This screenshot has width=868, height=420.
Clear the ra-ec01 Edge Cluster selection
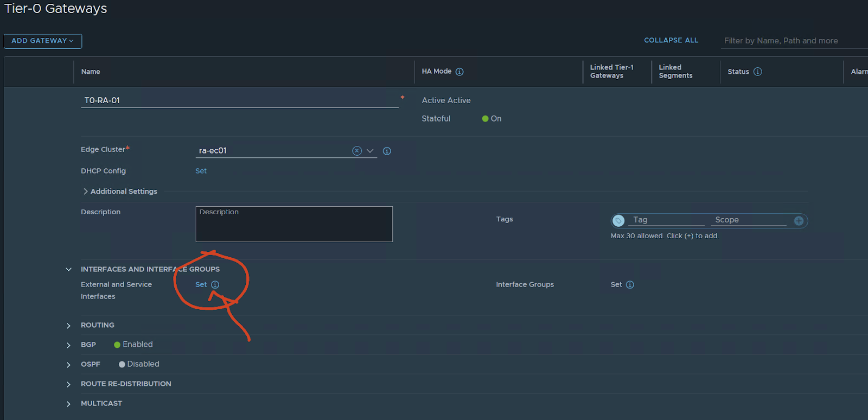pos(357,151)
